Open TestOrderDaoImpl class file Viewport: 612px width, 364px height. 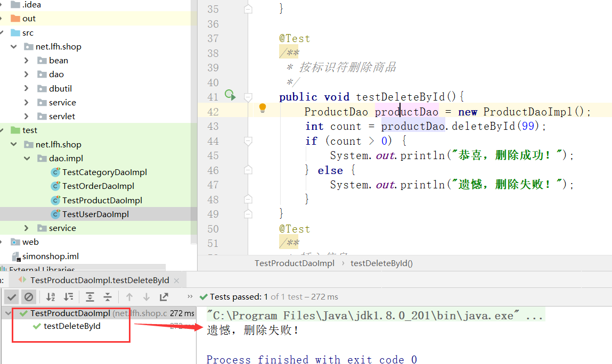pos(99,186)
